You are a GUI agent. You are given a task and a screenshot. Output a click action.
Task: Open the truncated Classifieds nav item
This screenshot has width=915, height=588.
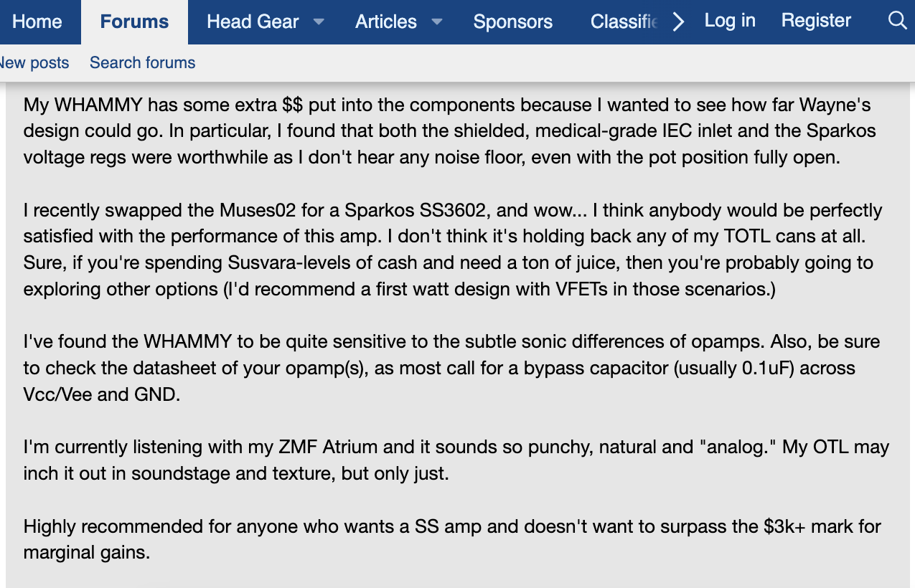tap(624, 22)
